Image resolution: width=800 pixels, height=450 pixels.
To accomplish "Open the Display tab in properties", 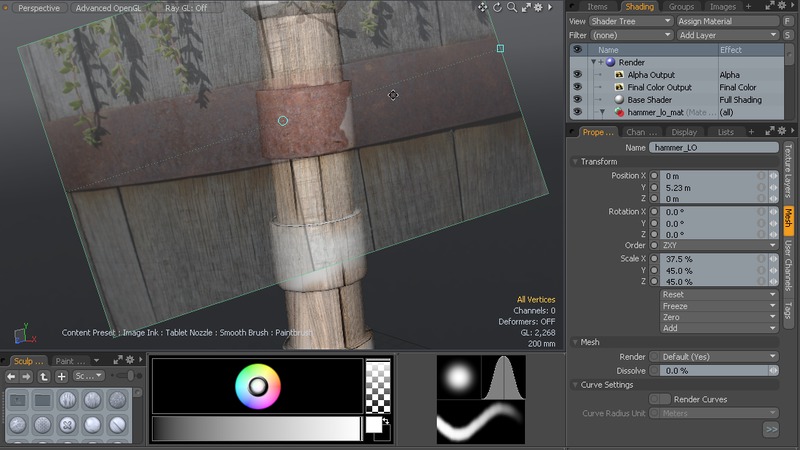I will pos(684,132).
